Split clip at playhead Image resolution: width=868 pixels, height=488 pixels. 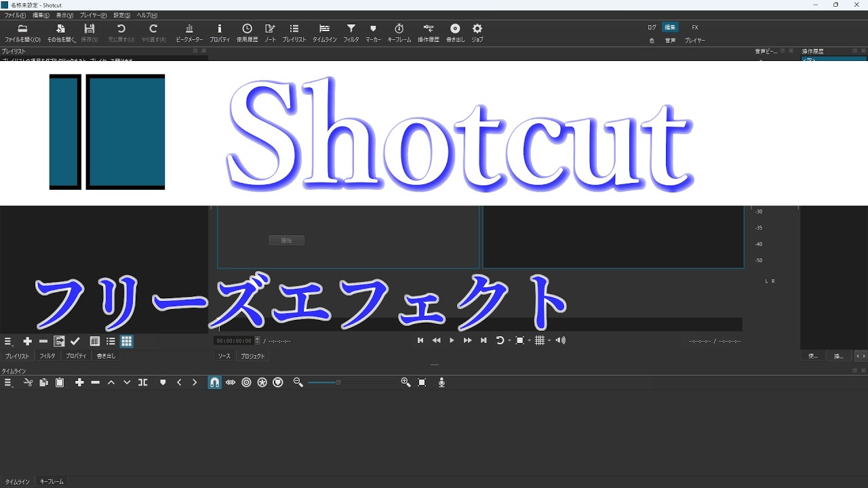point(143,382)
